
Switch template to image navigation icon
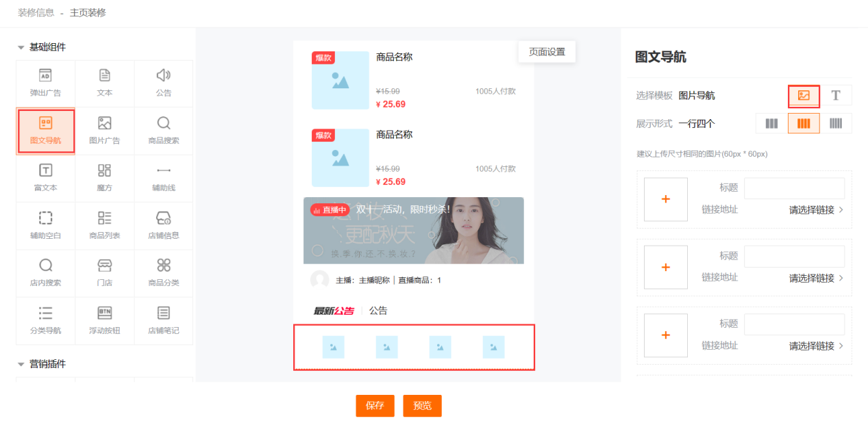pyautogui.click(x=804, y=96)
